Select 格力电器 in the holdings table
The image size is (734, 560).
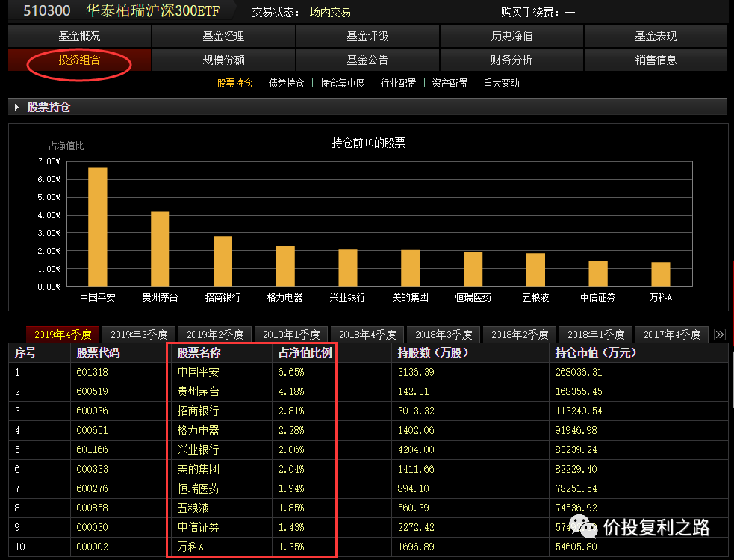(198, 430)
